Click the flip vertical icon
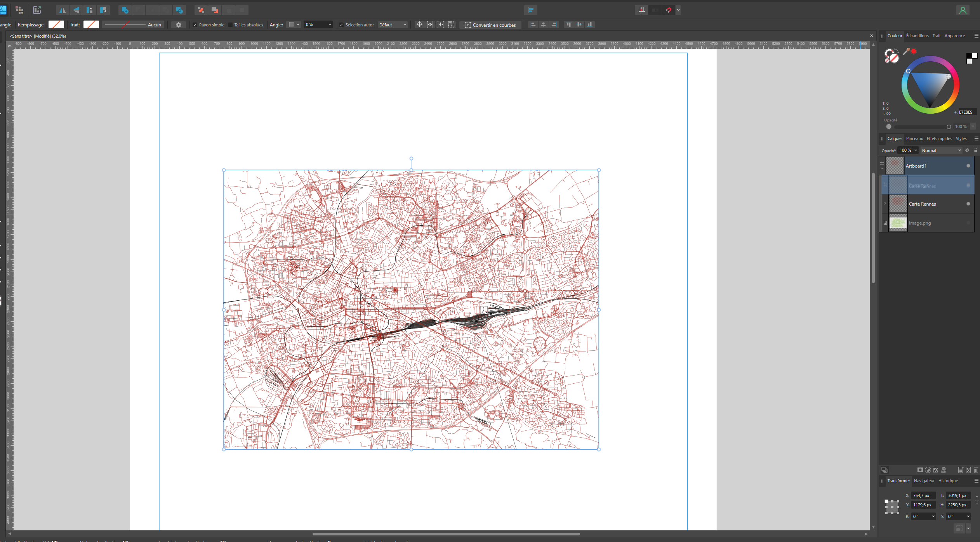 [76, 10]
